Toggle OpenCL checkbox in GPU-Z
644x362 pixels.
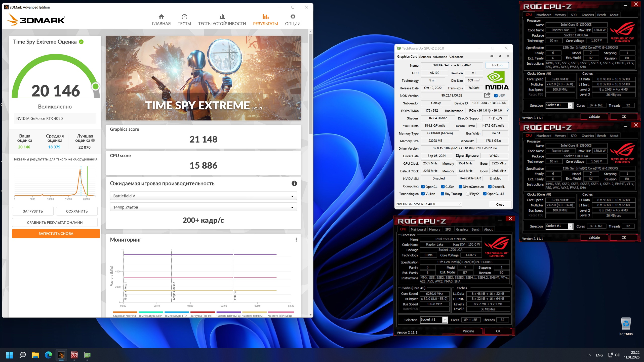(423, 187)
